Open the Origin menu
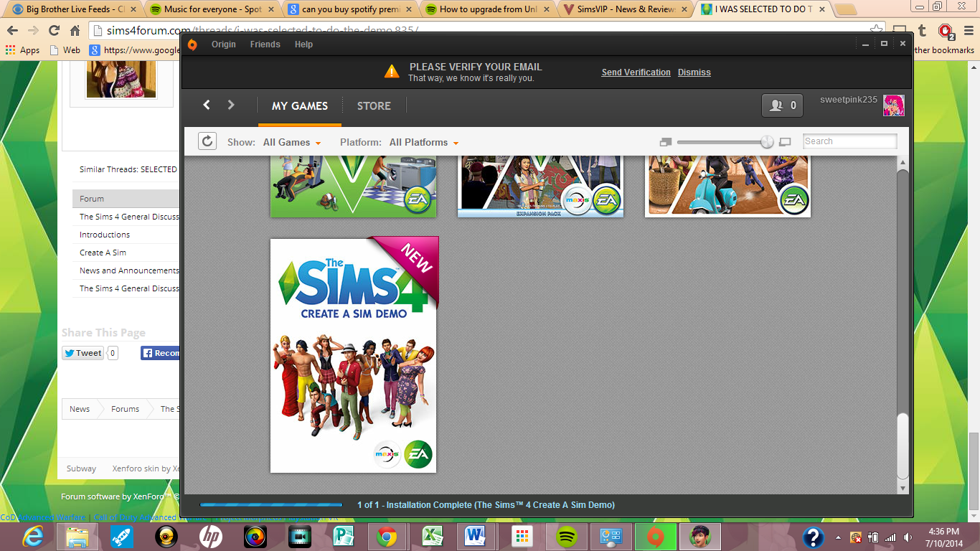 coord(223,44)
